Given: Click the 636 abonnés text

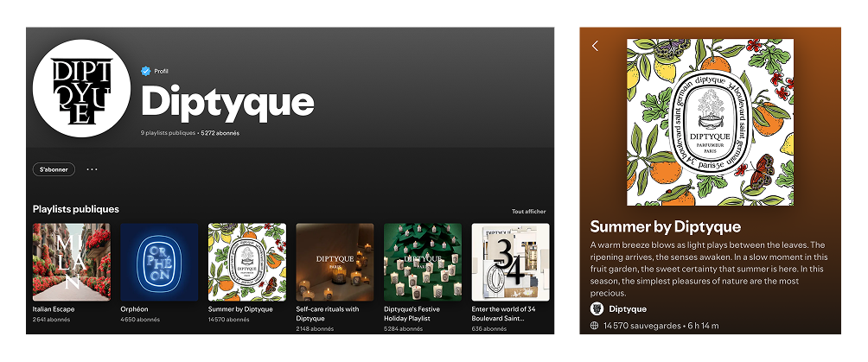Looking at the screenshot, I should tap(488, 329).
